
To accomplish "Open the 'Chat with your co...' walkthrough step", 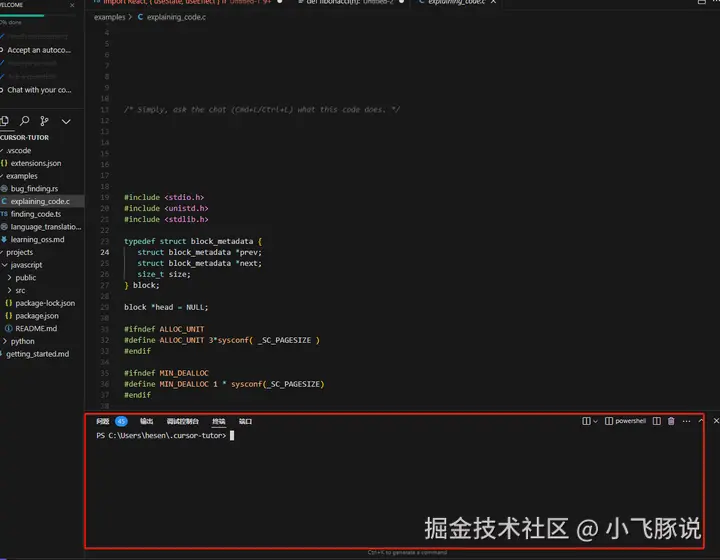I will pyautogui.click(x=39, y=90).
